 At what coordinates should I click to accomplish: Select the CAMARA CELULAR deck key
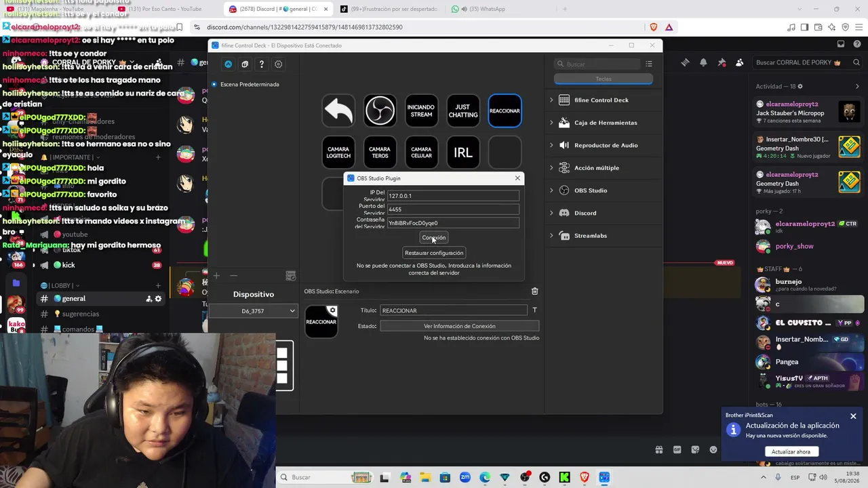point(421,152)
